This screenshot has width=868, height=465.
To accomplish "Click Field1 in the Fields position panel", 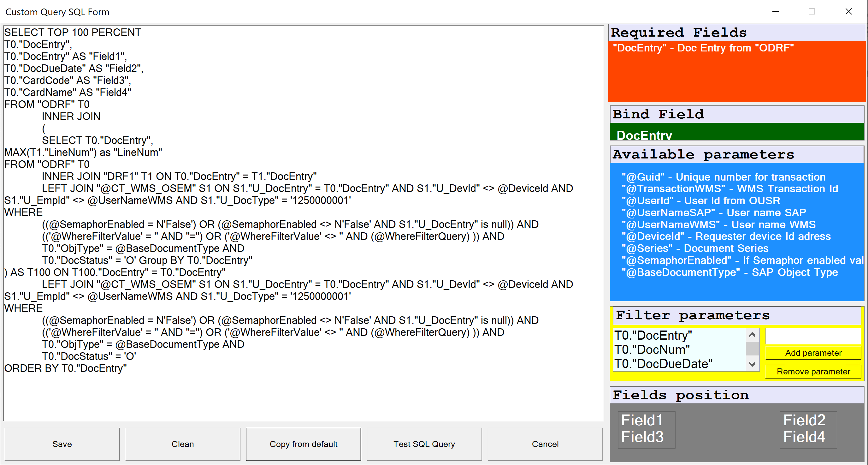I will tap(641, 420).
